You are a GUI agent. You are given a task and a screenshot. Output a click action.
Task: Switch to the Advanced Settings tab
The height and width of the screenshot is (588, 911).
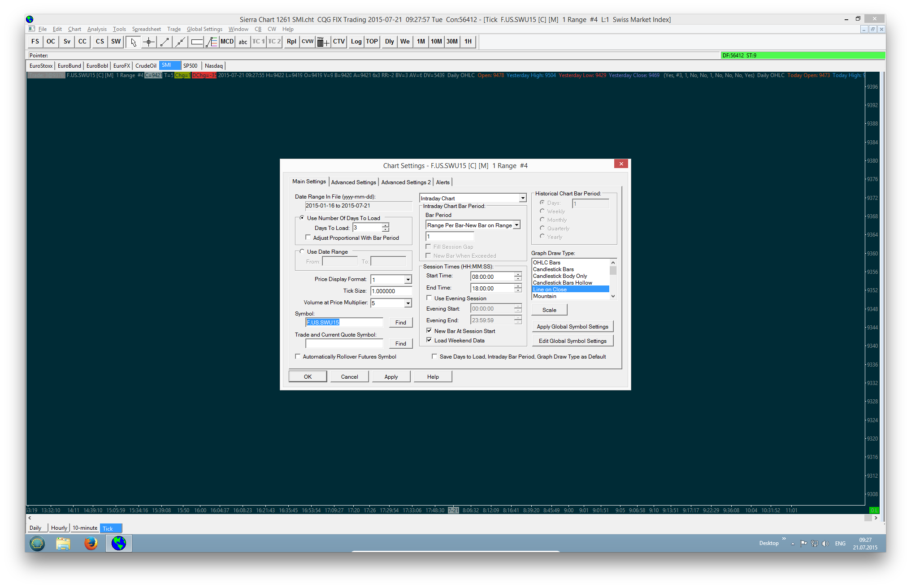pos(353,182)
